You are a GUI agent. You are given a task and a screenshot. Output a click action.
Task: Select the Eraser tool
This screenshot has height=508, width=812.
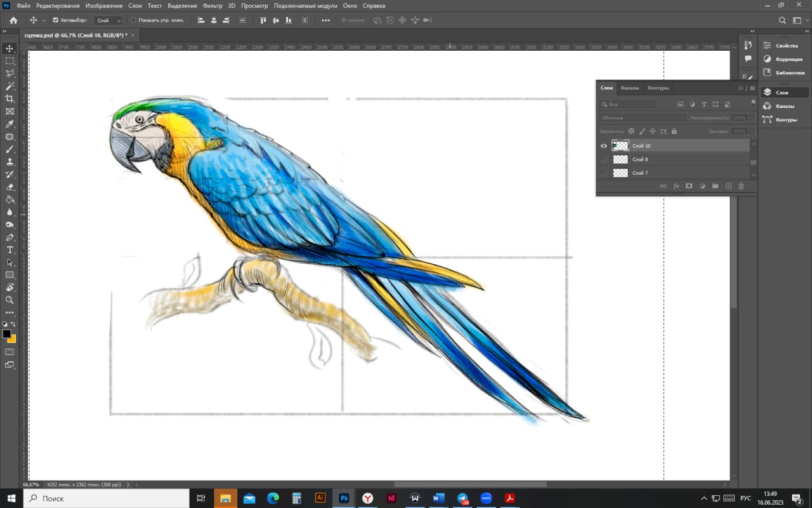coord(10,187)
